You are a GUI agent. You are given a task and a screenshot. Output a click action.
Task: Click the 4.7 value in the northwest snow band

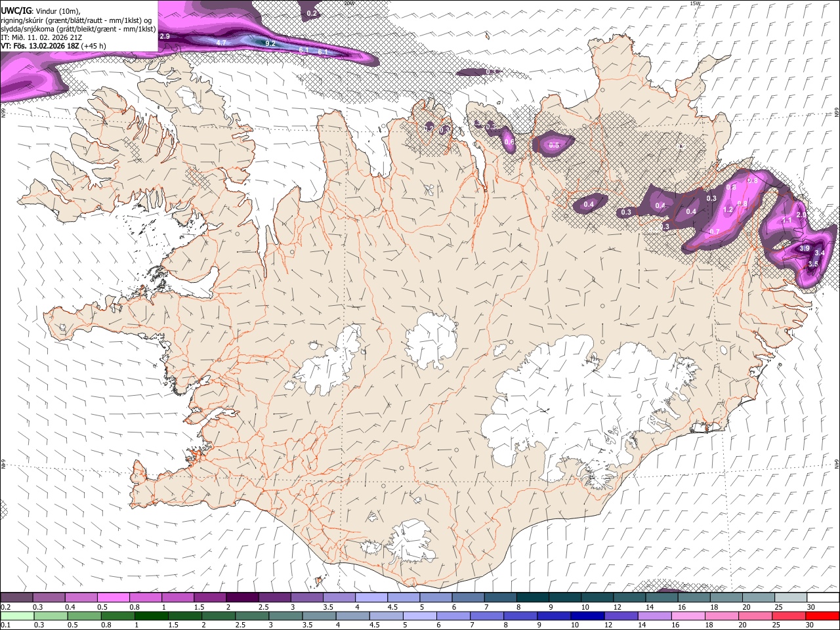click(221, 43)
